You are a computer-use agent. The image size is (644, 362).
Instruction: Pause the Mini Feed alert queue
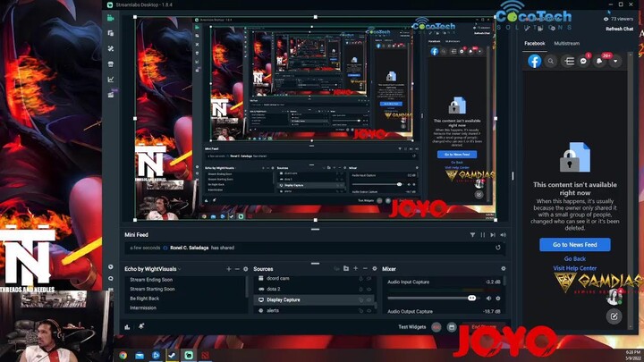click(483, 235)
